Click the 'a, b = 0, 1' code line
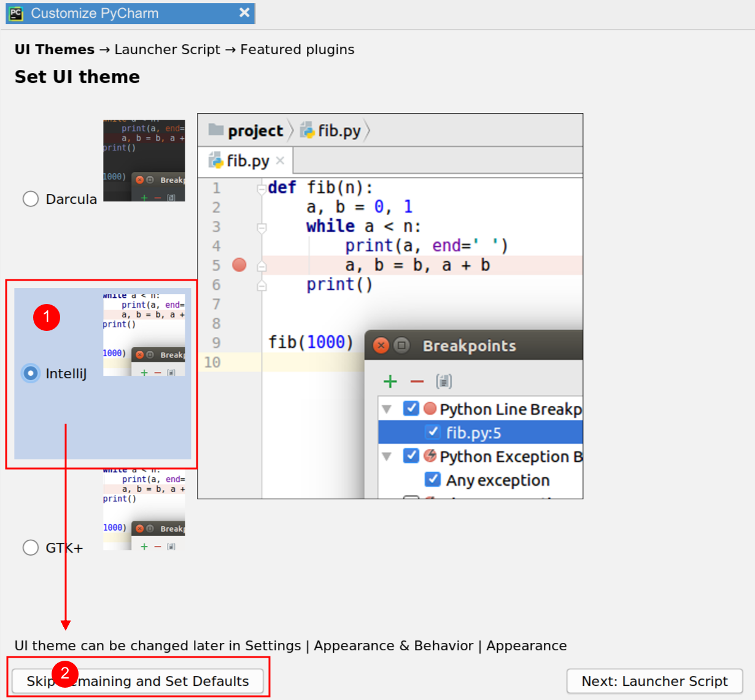 click(360, 207)
